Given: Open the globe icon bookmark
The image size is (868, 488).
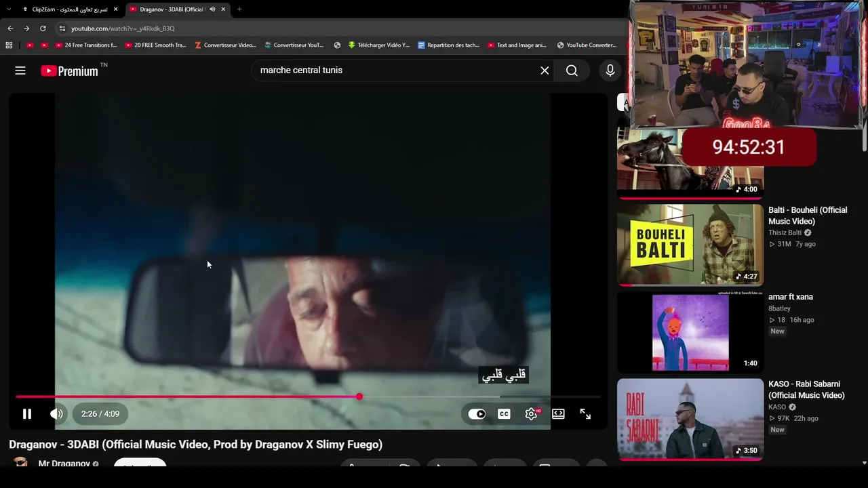Looking at the screenshot, I should tap(337, 45).
